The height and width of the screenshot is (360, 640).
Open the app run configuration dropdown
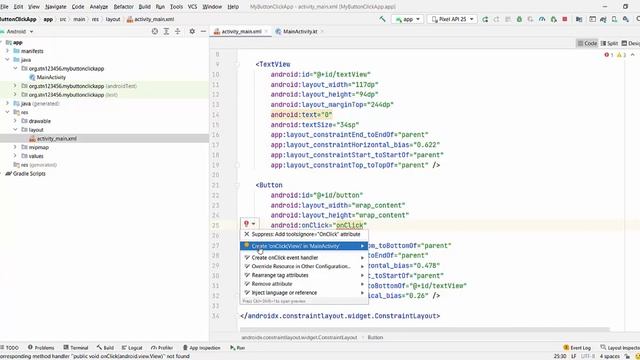click(407, 19)
